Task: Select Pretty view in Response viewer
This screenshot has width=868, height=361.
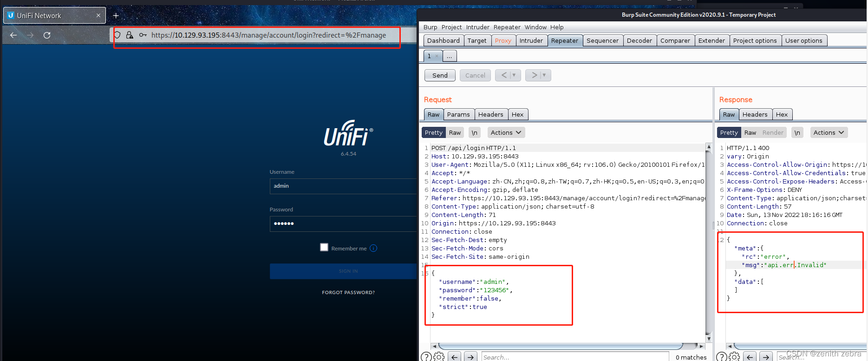Action: 729,133
